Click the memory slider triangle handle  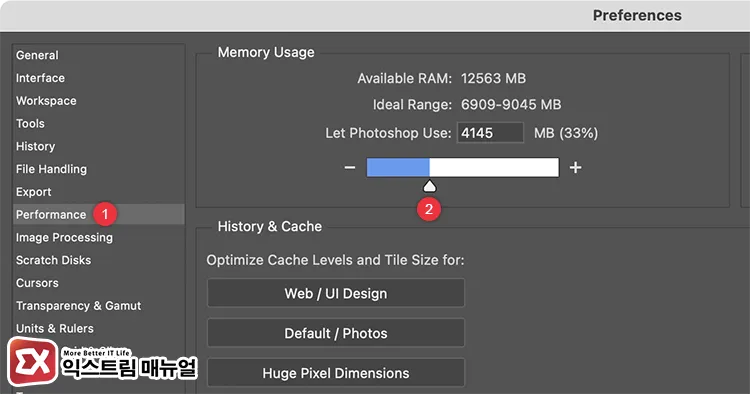pos(430,186)
